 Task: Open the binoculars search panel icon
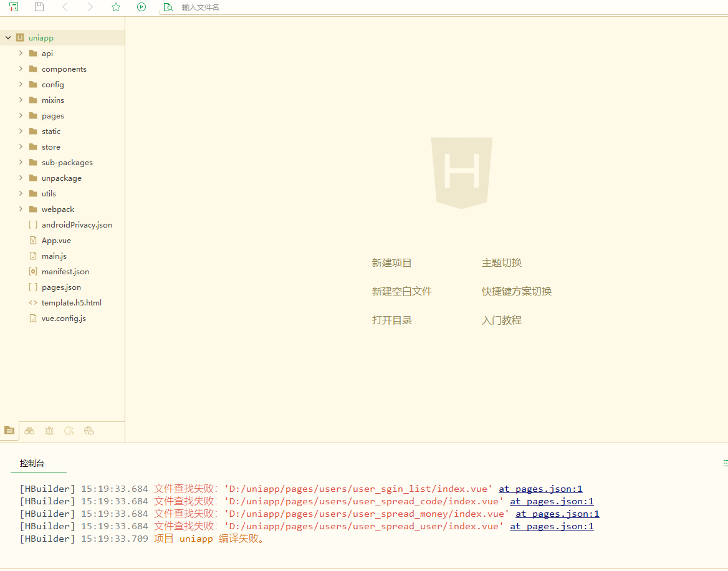pyautogui.click(x=29, y=431)
